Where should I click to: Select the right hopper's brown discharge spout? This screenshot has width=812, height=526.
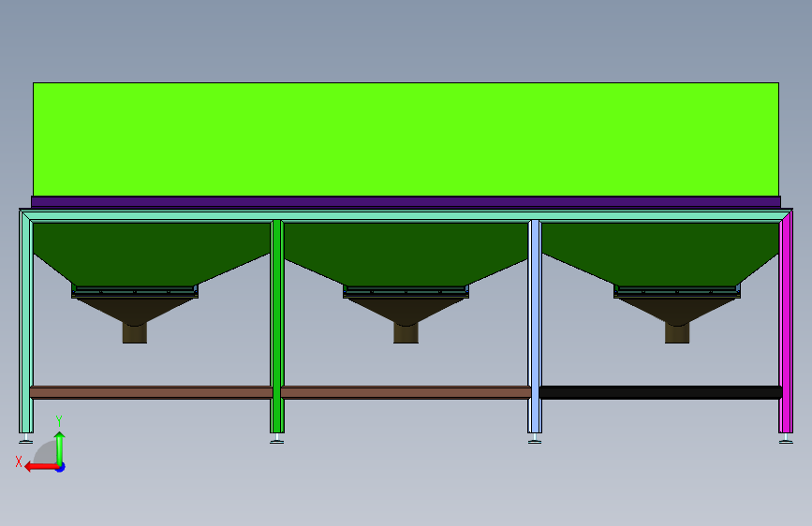(677, 333)
